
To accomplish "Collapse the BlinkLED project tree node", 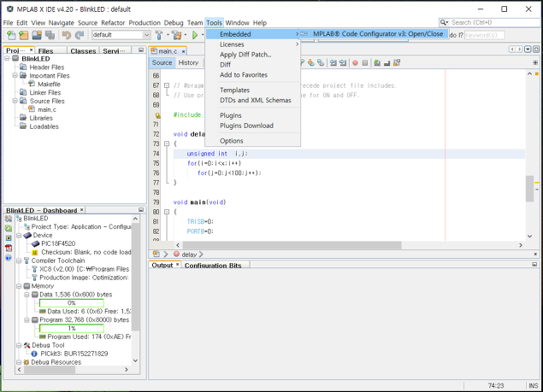I will point(7,58).
